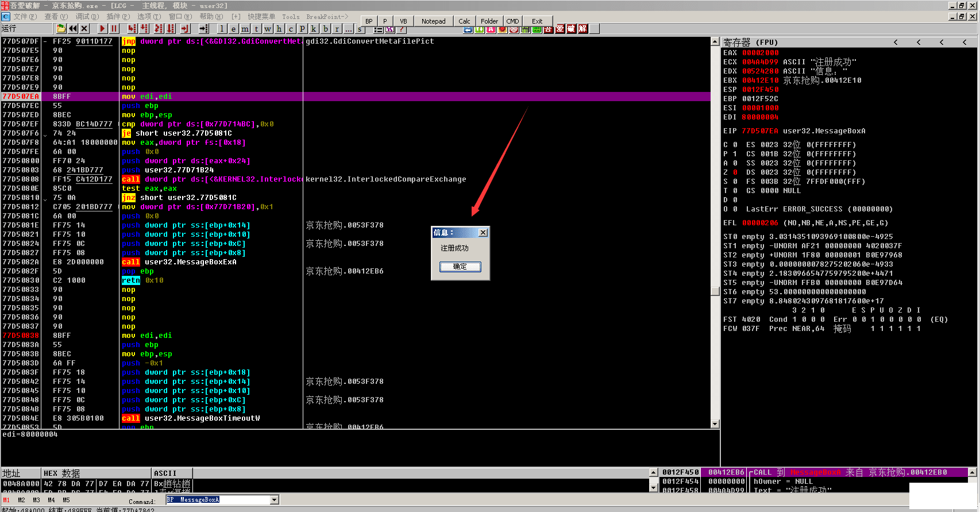This screenshot has height=512, width=980.
Task: Open call stack 'k' toolbar icon
Action: tap(314, 28)
